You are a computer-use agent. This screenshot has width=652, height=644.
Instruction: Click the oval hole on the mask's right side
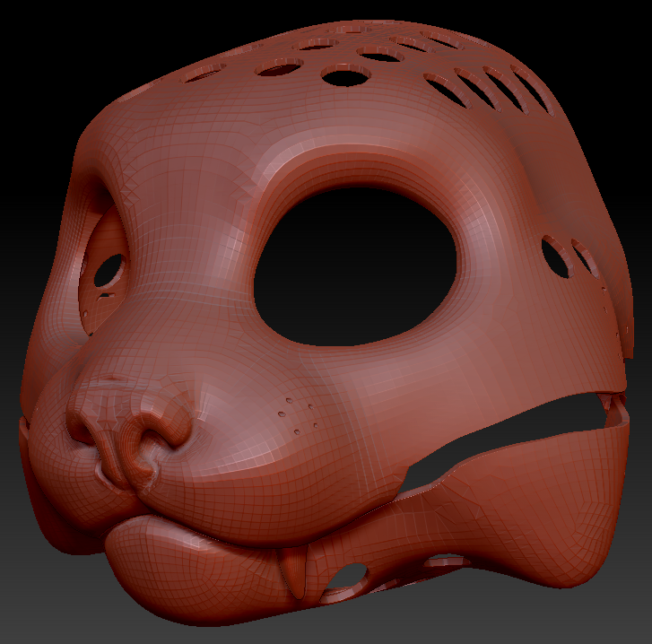pyautogui.click(x=555, y=257)
